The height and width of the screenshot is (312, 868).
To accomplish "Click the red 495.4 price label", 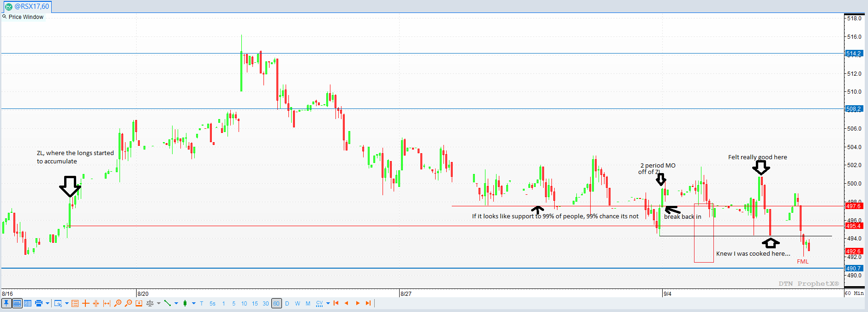I will point(854,226).
